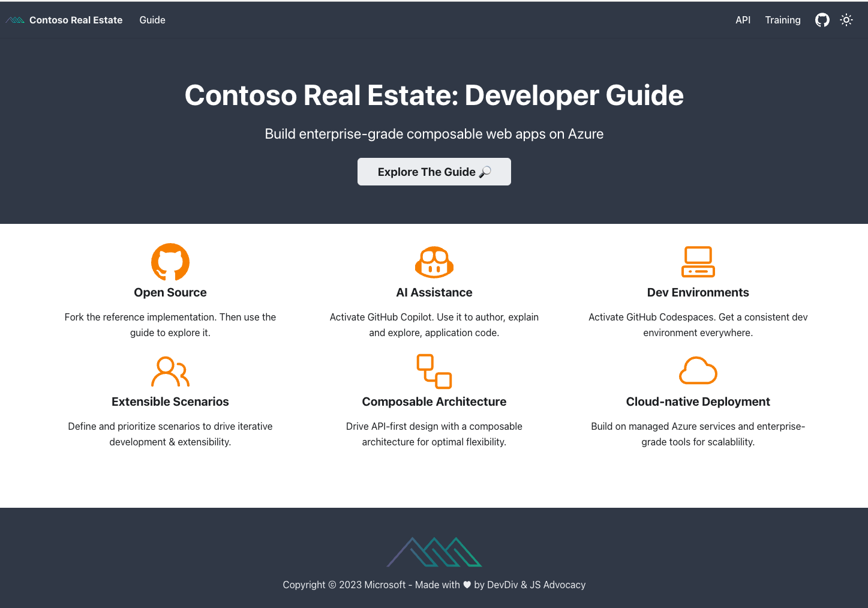
Task: Select the Open Source heading
Action: coord(170,292)
